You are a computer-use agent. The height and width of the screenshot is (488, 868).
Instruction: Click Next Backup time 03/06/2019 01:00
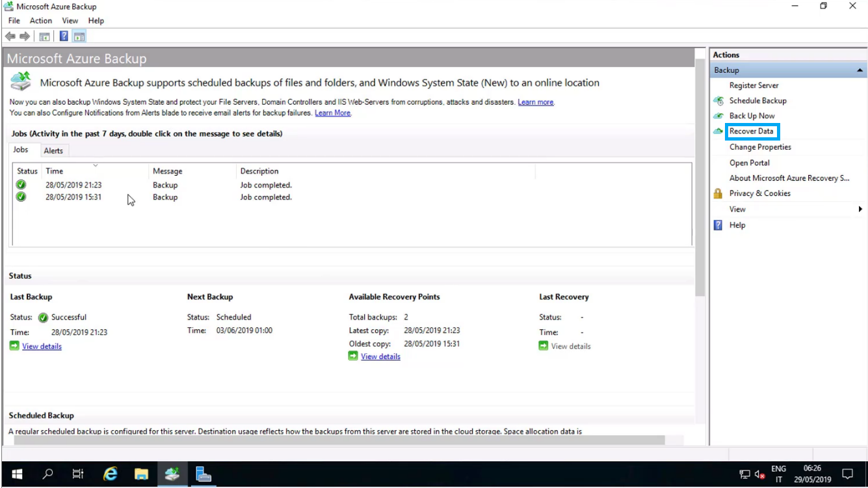[244, 331]
